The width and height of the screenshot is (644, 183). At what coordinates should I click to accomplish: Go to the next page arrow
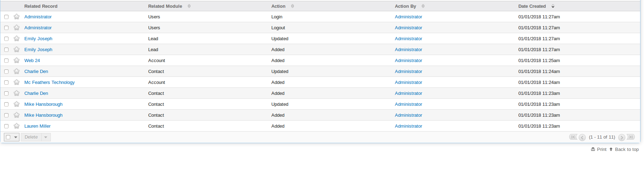click(x=622, y=137)
